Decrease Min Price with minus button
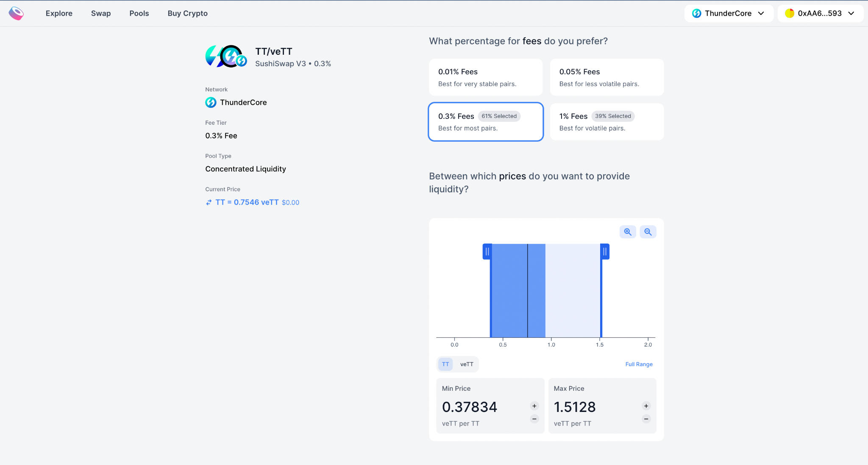The width and height of the screenshot is (868, 465). pos(534,419)
